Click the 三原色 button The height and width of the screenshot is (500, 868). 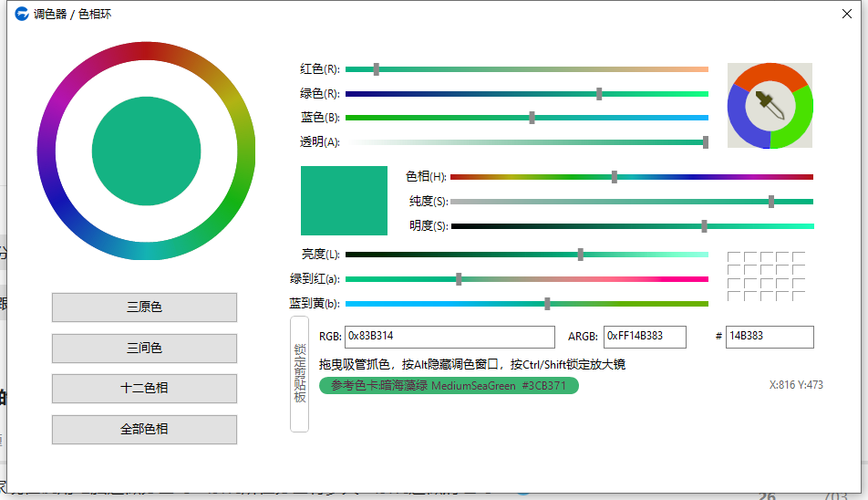click(144, 307)
